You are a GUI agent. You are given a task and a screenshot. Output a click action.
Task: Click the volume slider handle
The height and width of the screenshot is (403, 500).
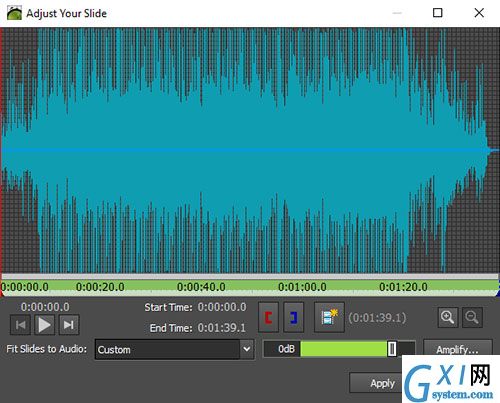pos(392,349)
